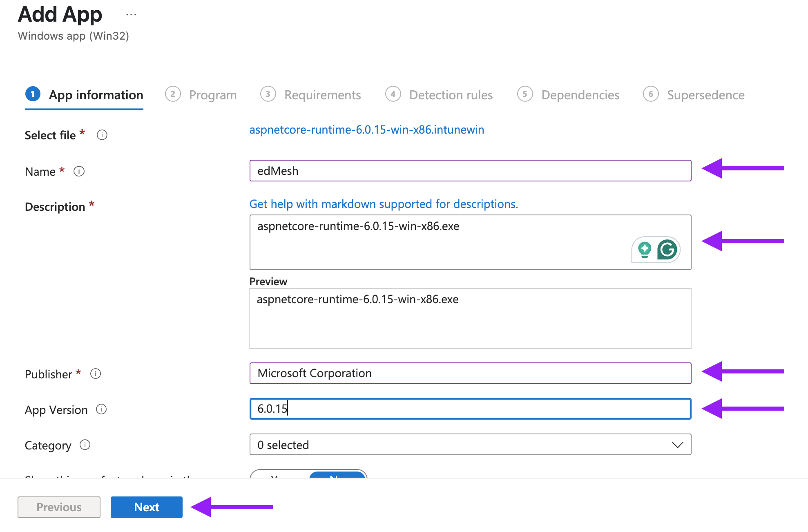The height and width of the screenshot is (532, 808).
Task: Click the info icon beside Category
Action: click(85, 445)
